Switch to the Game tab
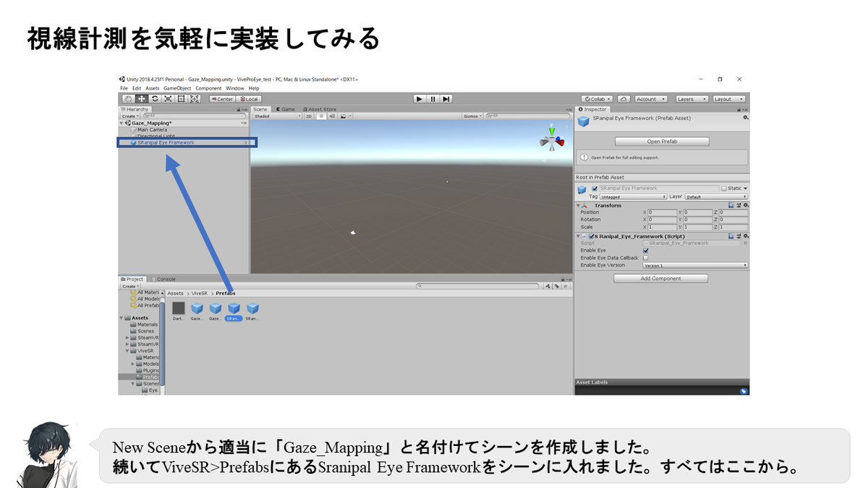 [x=285, y=109]
